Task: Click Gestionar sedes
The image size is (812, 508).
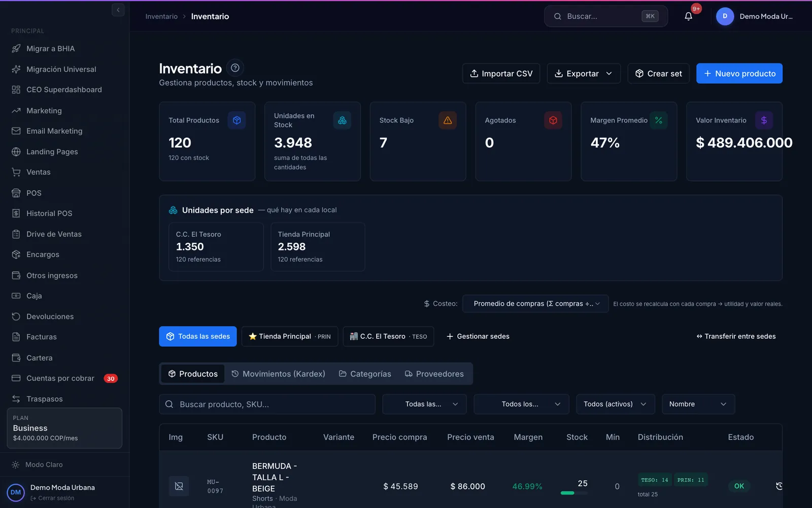Action: click(x=478, y=336)
